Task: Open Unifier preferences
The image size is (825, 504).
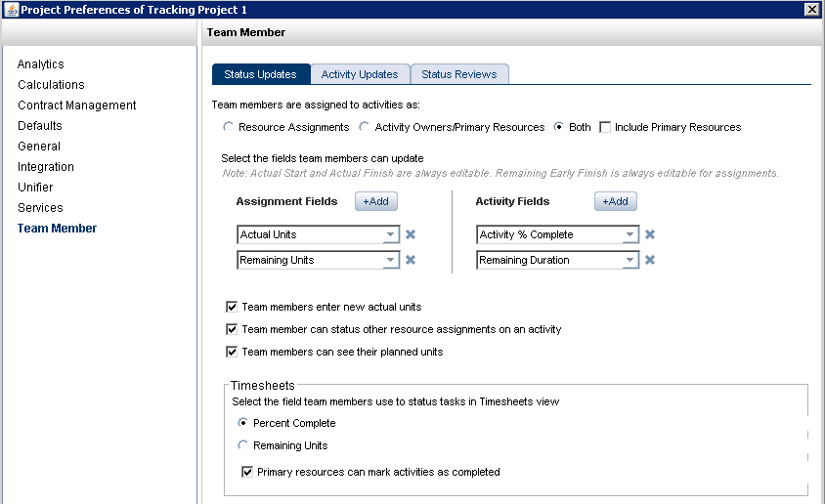Action: pos(35,188)
